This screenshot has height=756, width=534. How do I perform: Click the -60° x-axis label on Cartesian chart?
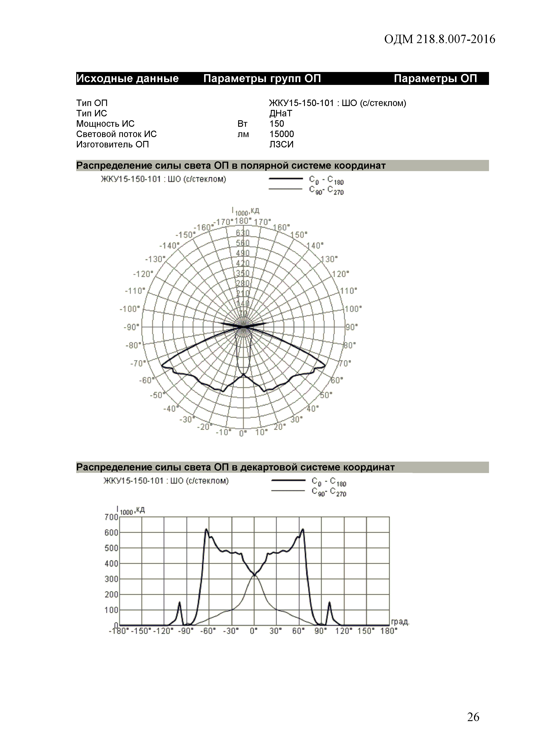point(208,631)
